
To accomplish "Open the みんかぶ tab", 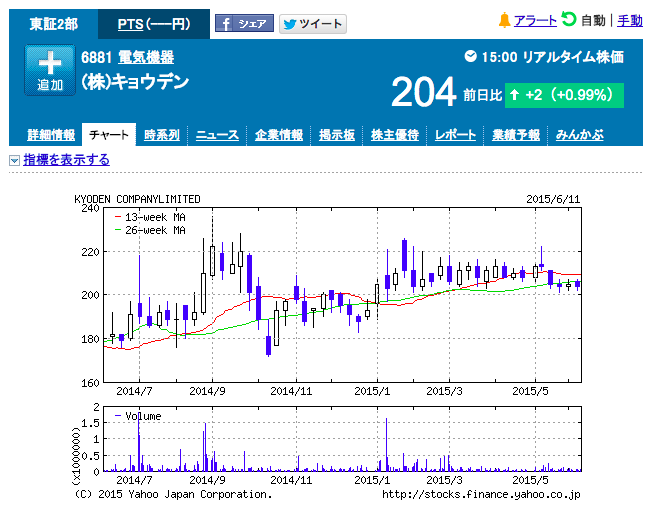I will (x=579, y=135).
